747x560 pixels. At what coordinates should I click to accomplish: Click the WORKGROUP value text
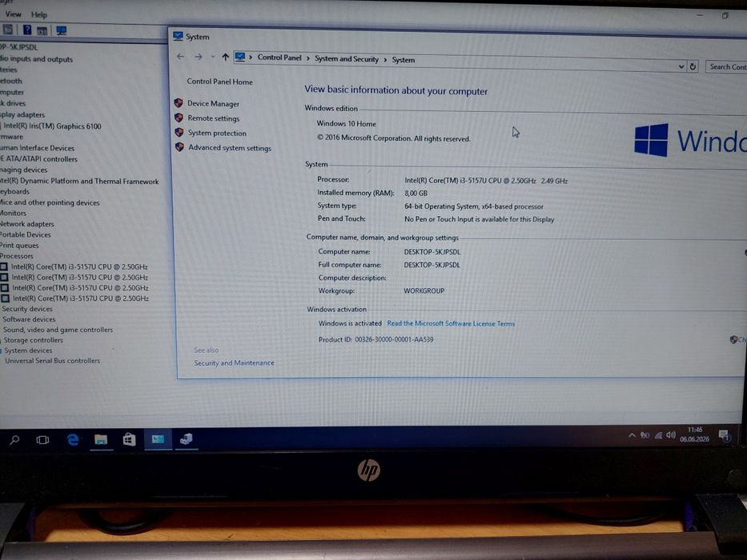click(x=424, y=290)
